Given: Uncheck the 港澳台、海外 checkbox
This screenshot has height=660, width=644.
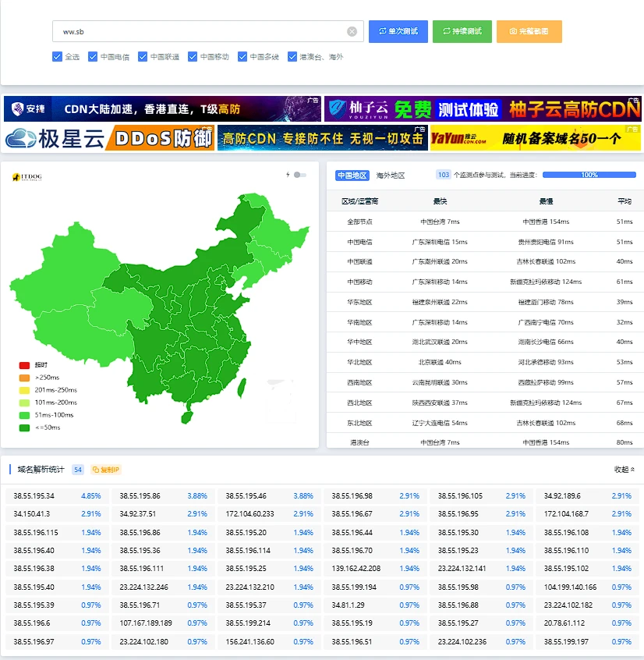Looking at the screenshot, I should click(292, 57).
